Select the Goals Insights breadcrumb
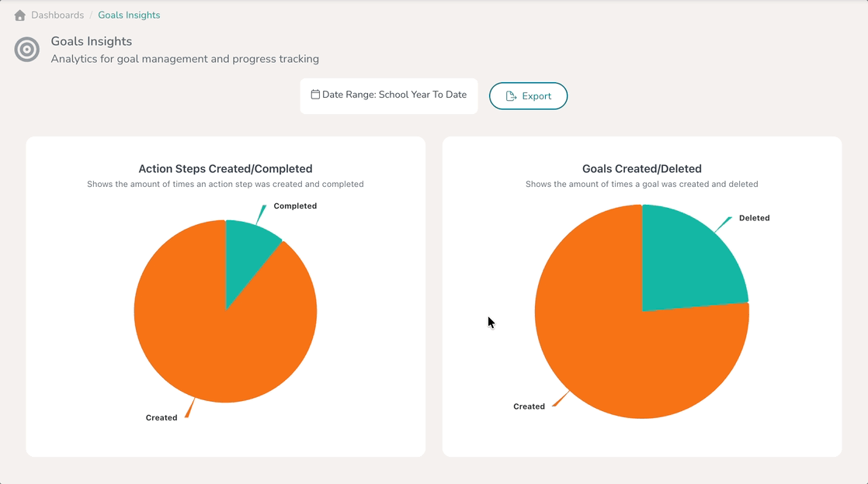Viewport: 868px width, 484px height. 129,16
